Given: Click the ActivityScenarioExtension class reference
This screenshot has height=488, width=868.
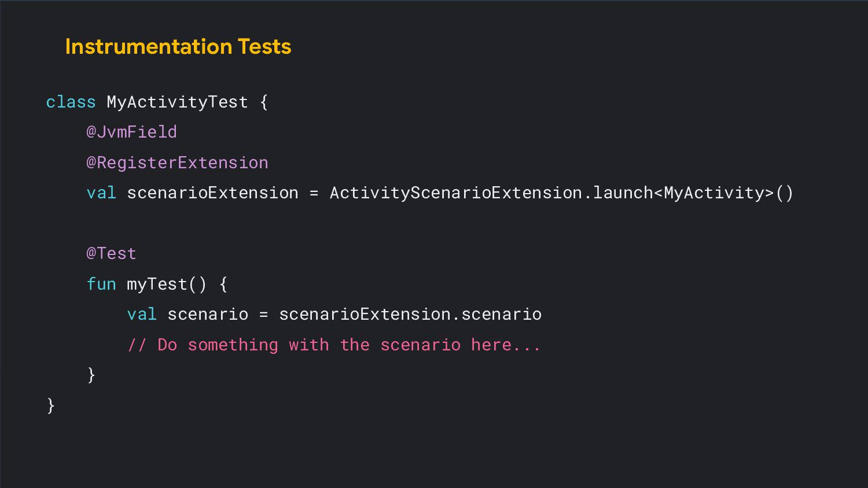Looking at the screenshot, I should 455,193.
